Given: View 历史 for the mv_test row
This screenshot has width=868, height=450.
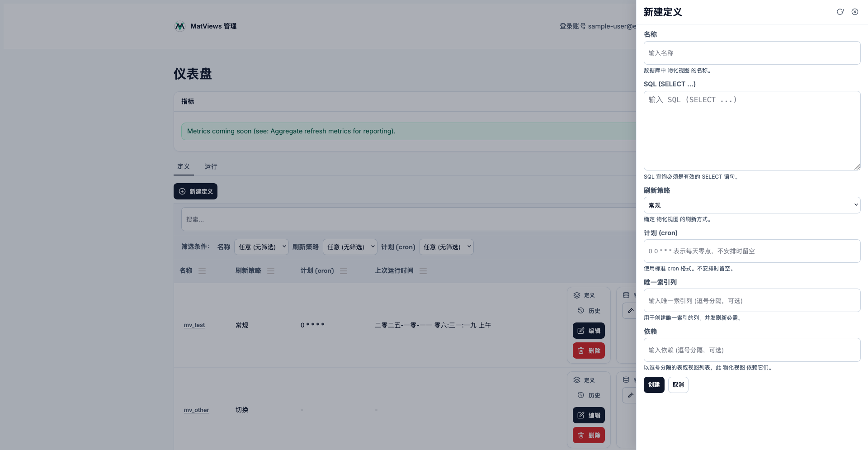Looking at the screenshot, I should (x=589, y=311).
